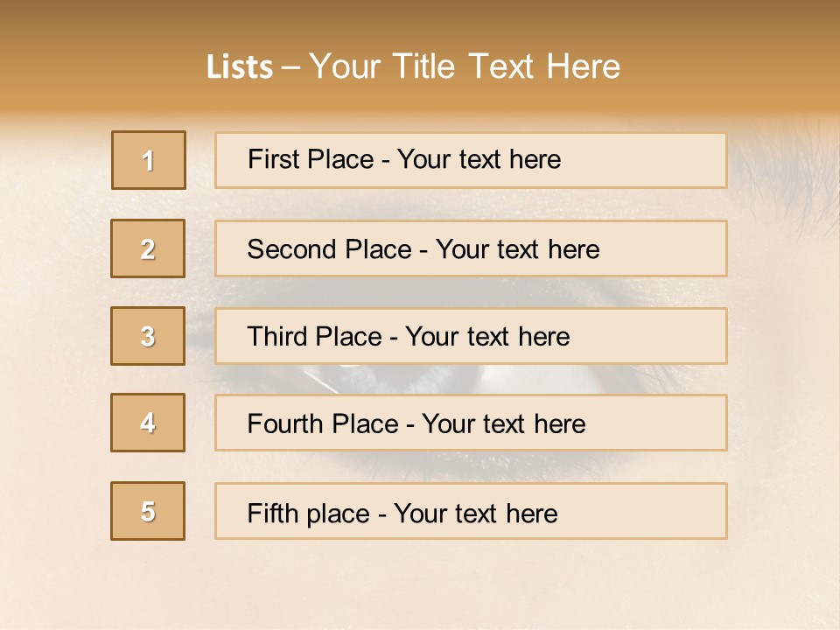Select the number 4 box

pos(148,423)
